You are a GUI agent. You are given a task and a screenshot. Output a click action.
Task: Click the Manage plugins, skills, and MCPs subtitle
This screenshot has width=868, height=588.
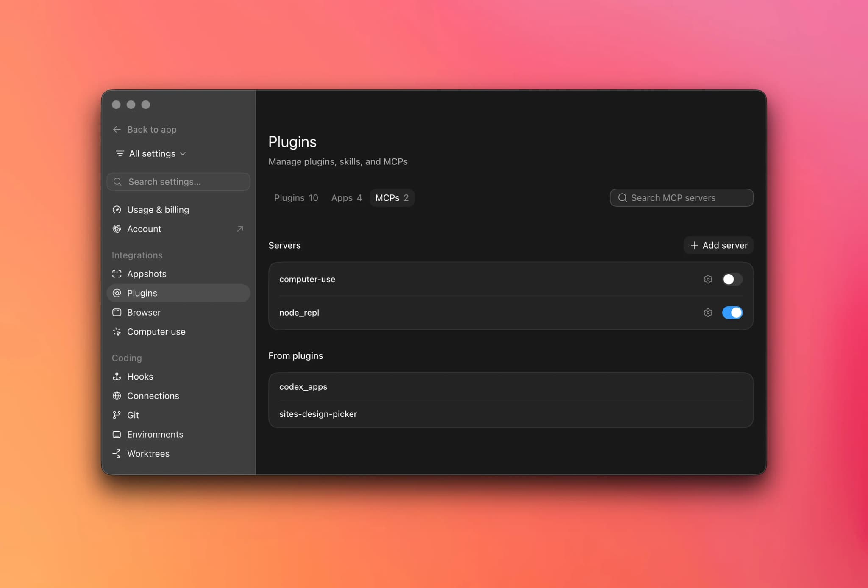click(338, 161)
